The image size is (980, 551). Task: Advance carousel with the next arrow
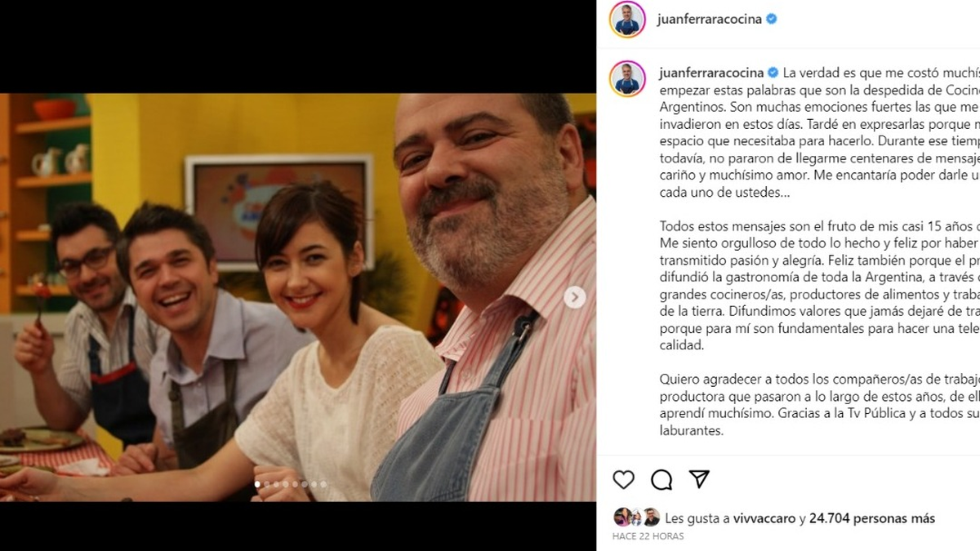574,297
